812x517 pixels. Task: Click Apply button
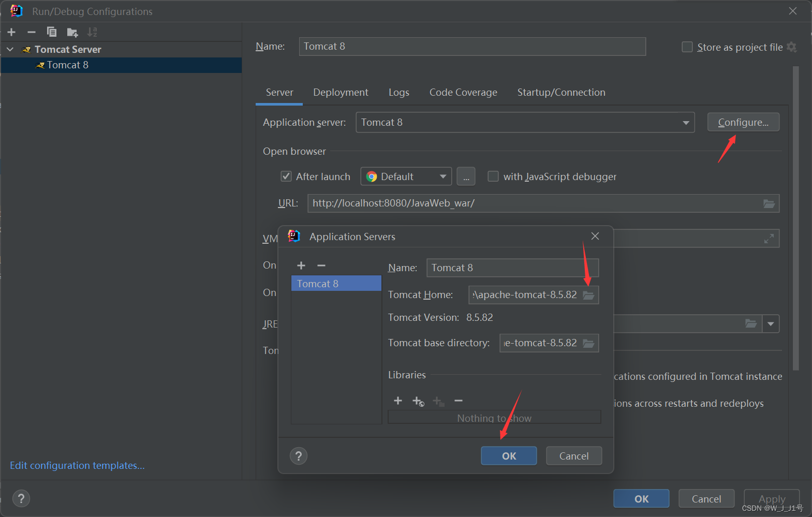tap(772, 499)
